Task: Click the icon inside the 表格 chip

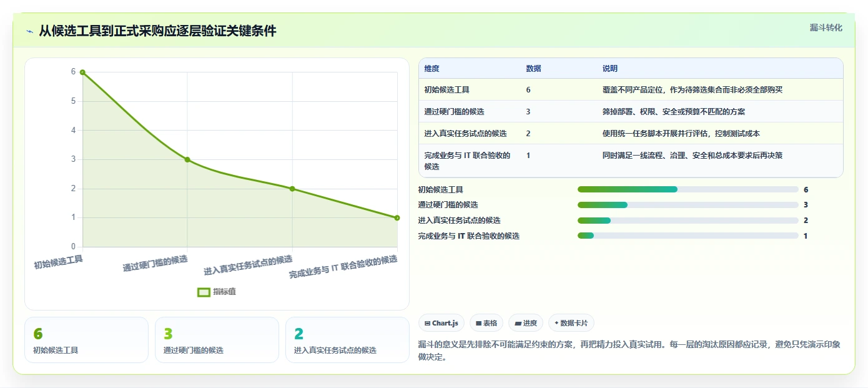Action: click(x=478, y=323)
